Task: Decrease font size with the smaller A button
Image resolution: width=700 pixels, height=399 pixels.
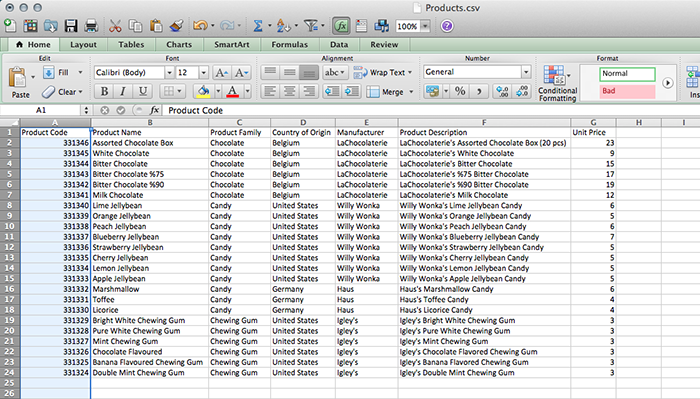Action: 241,73
